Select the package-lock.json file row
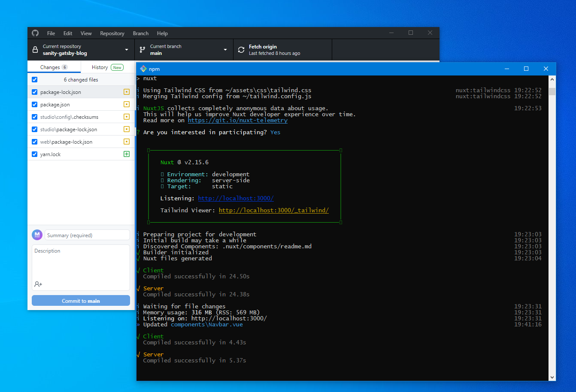This screenshot has height=392, width=576. (81, 92)
